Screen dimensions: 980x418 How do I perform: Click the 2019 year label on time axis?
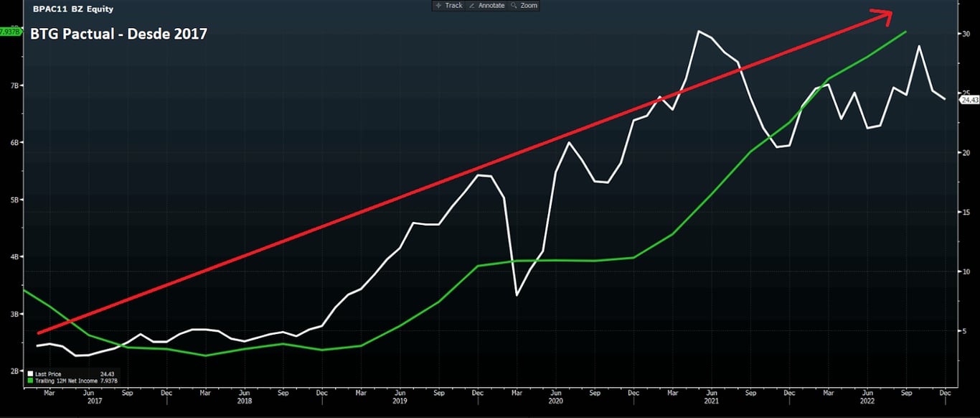click(400, 402)
